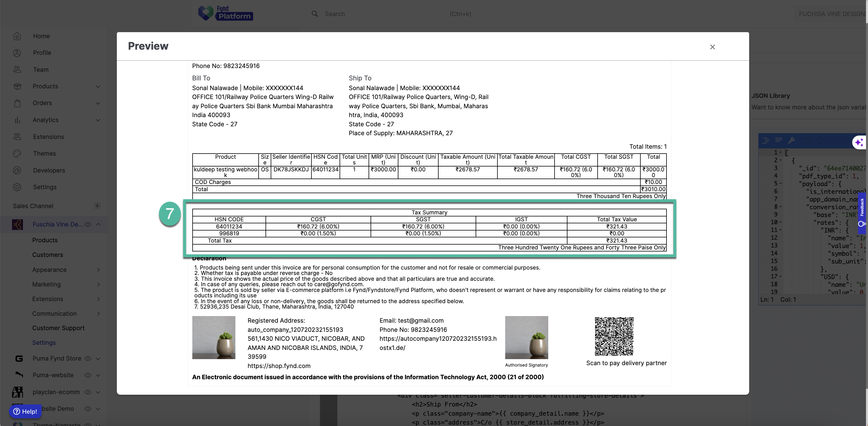Open Customers page
This screenshot has height=426, width=868.
48,255
